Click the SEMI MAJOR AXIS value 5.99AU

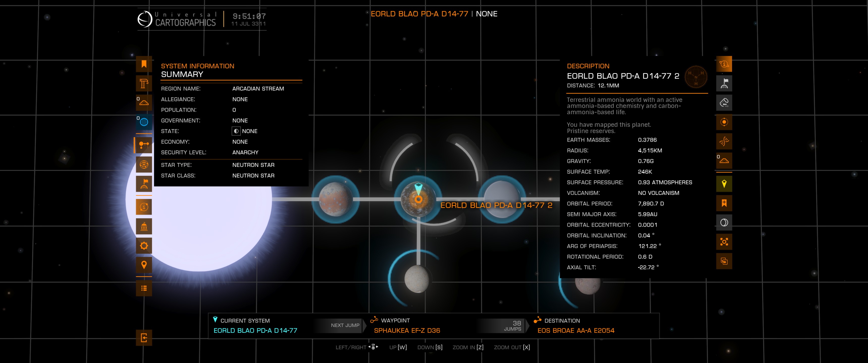(x=647, y=214)
